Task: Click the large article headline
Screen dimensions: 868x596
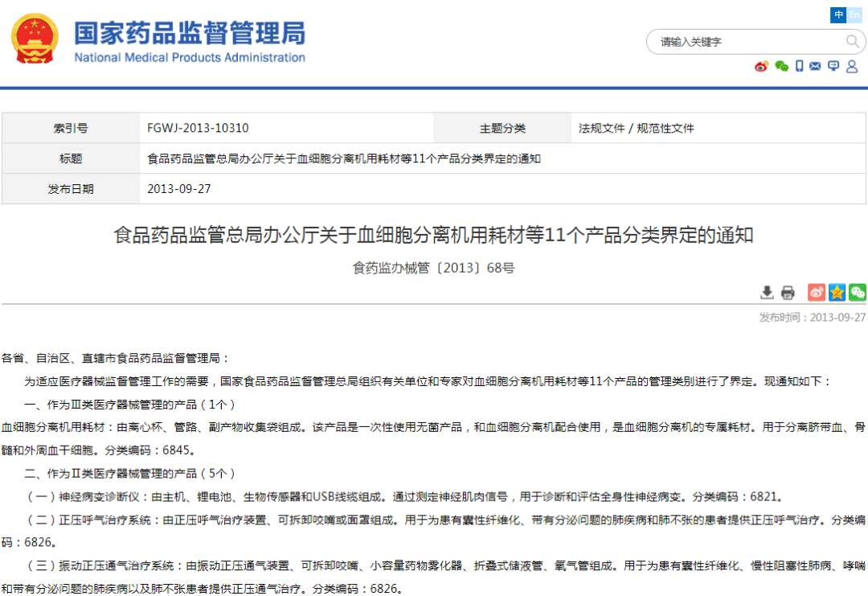Action: tap(433, 235)
